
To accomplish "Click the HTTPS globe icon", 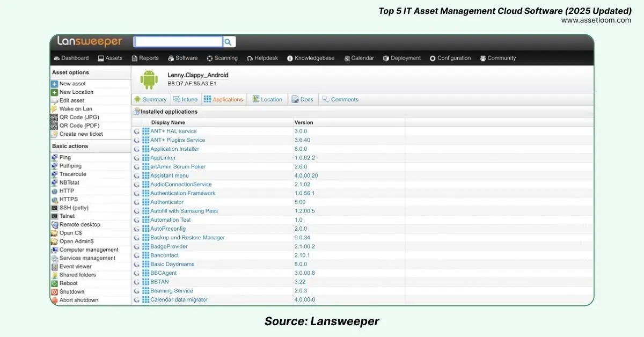I will pyautogui.click(x=54, y=199).
